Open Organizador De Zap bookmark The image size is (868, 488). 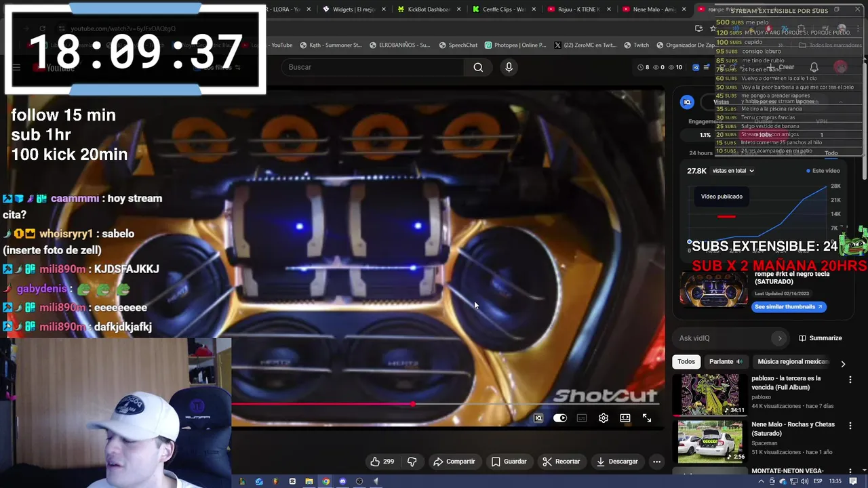(x=685, y=45)
